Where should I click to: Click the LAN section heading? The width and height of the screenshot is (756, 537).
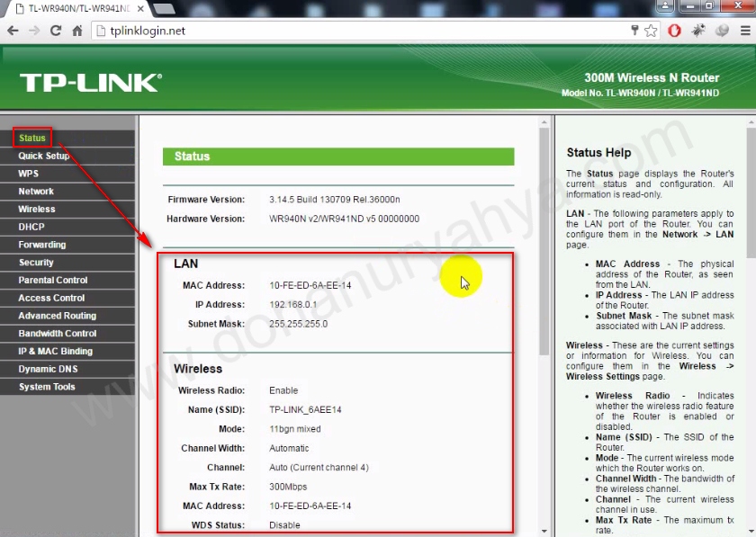(x=185, y=264)
